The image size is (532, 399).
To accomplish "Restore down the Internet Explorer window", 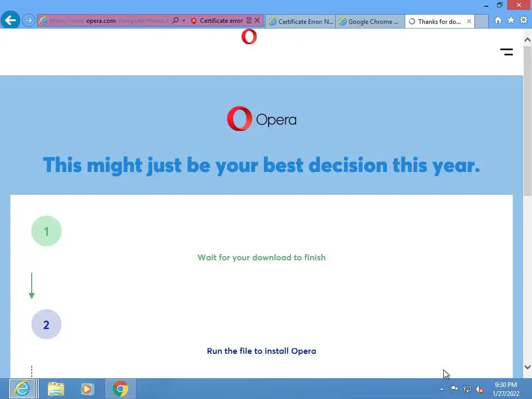I will pyautogui.click(x=499, y=5).
